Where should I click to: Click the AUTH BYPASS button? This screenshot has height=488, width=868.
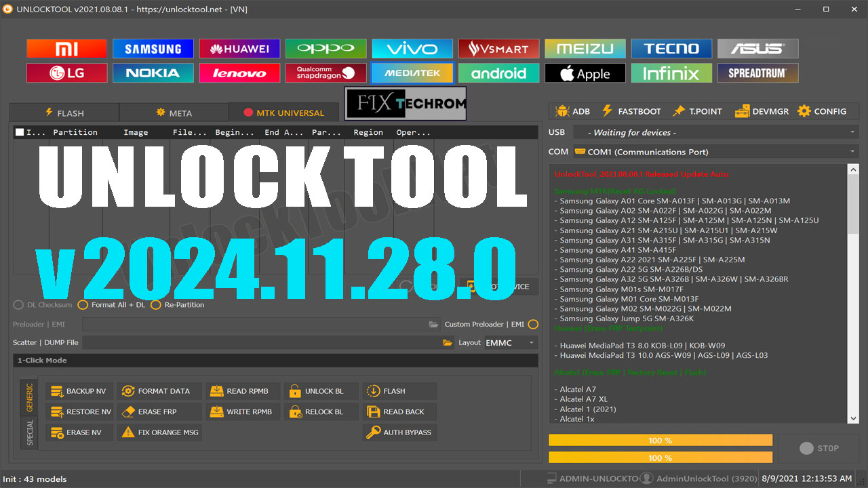(x=399, y=432)
